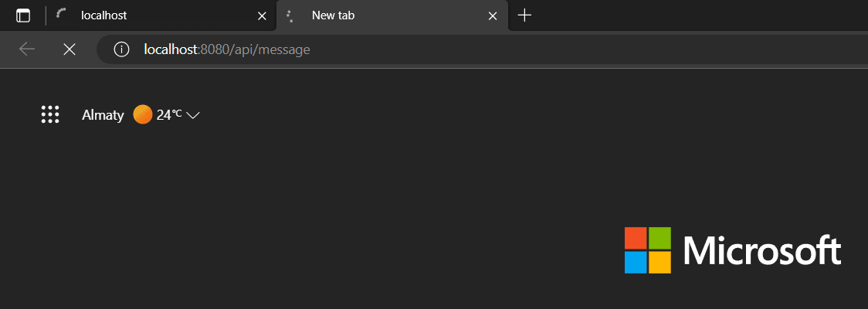Click the Almaty location label
This screenshot has height=309, width=868.
(103, 114)
